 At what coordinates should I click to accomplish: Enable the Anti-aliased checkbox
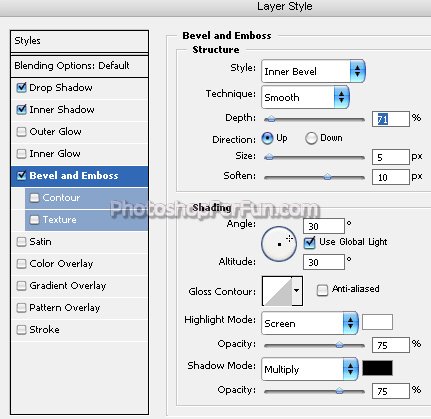[x=322, y=290]
